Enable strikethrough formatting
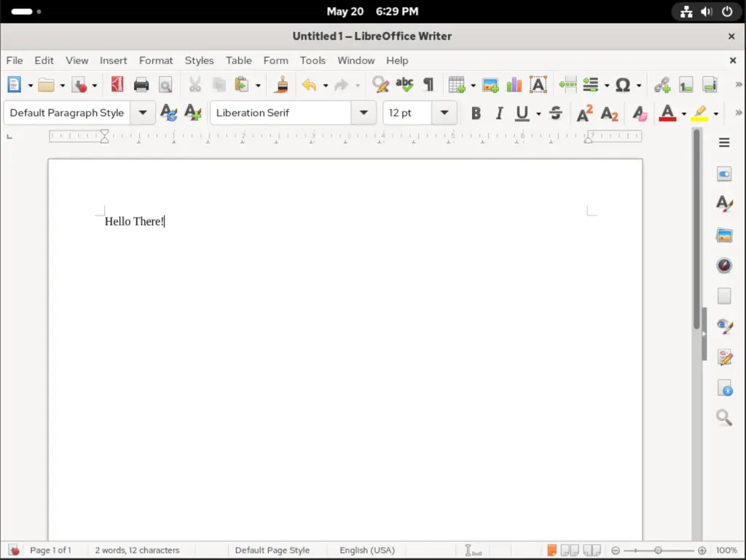Screen dimensions: 746x560 555,113
